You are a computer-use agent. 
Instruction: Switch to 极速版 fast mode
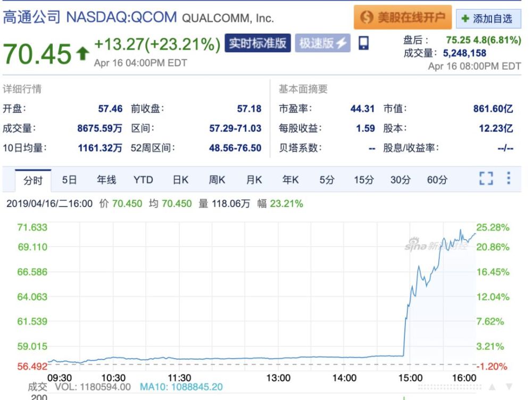(323, 43)
